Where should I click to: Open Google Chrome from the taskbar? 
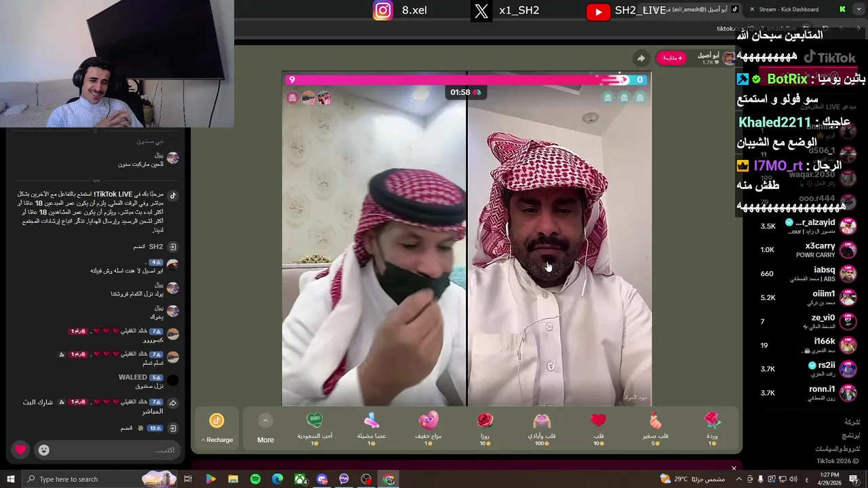(x=389, y=479)
